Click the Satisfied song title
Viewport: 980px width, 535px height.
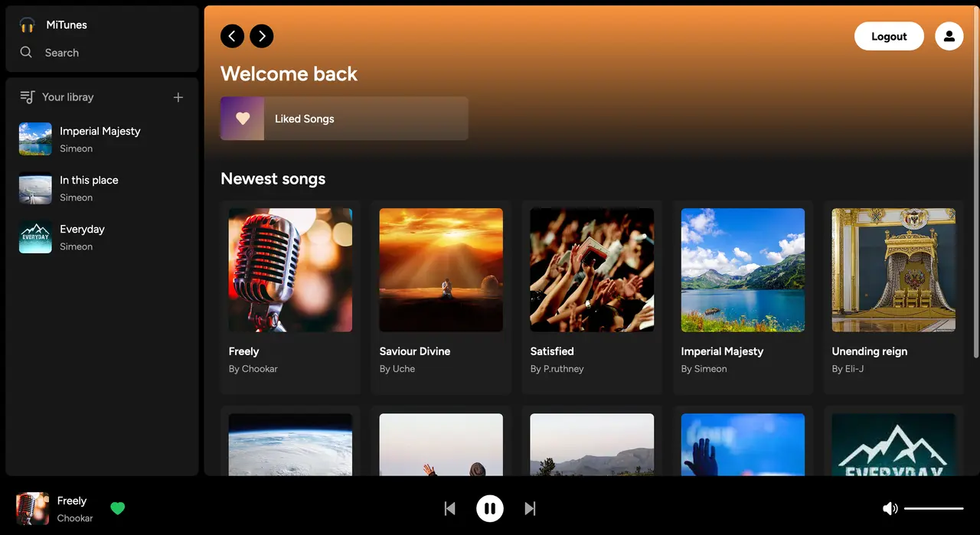tap(552, 351)
